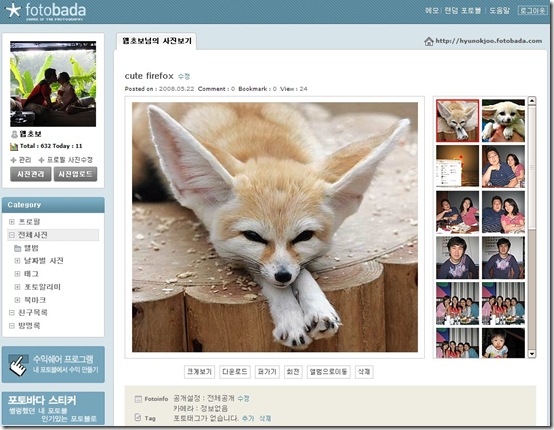
Task: Click 수정 link next to cute firefox title
Action: coord(184,76)
